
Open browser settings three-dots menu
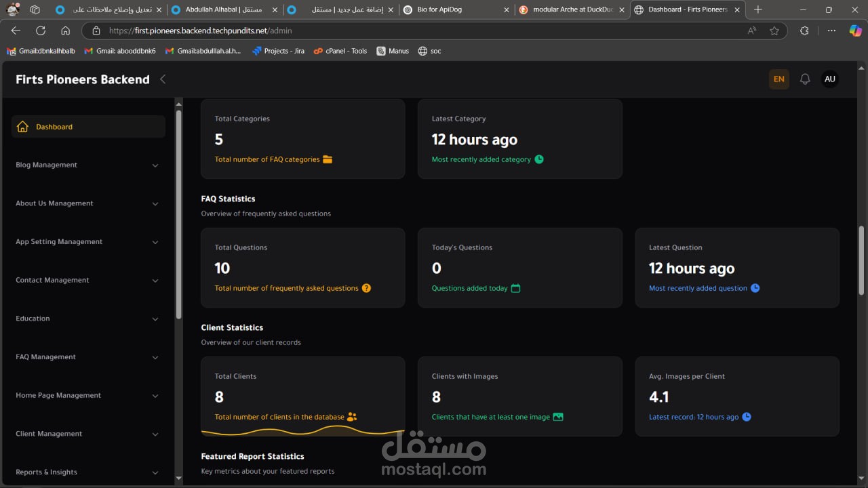pyautogui.click(x=831, y=30)
